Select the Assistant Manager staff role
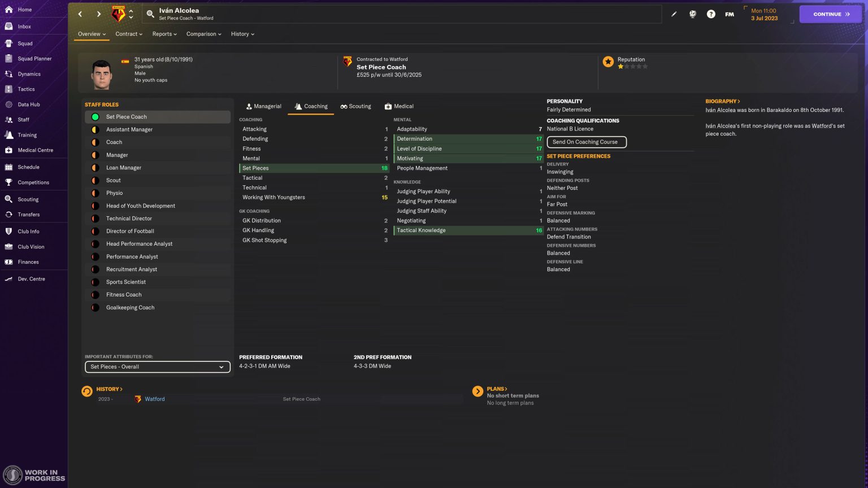This screenshot has width=868, height=488. 129,129
